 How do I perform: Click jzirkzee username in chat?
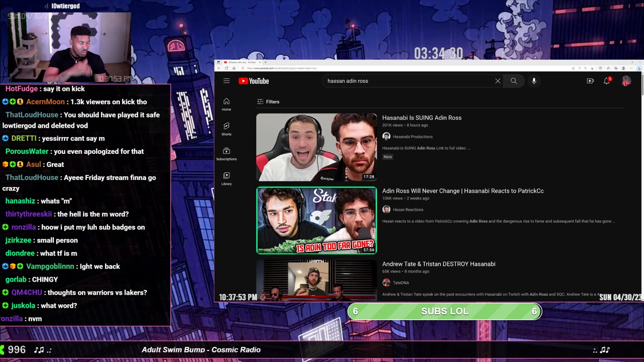18,240
